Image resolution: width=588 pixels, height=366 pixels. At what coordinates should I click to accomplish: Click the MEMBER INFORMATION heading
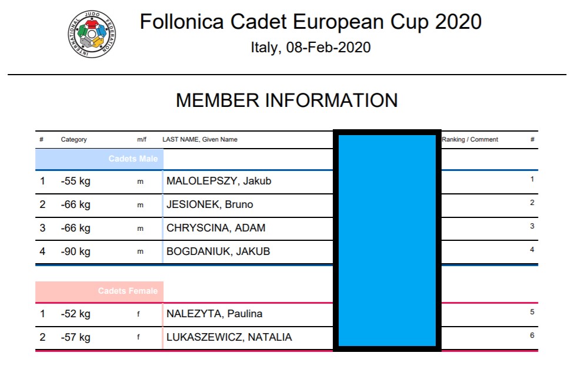tap(286, 100)
